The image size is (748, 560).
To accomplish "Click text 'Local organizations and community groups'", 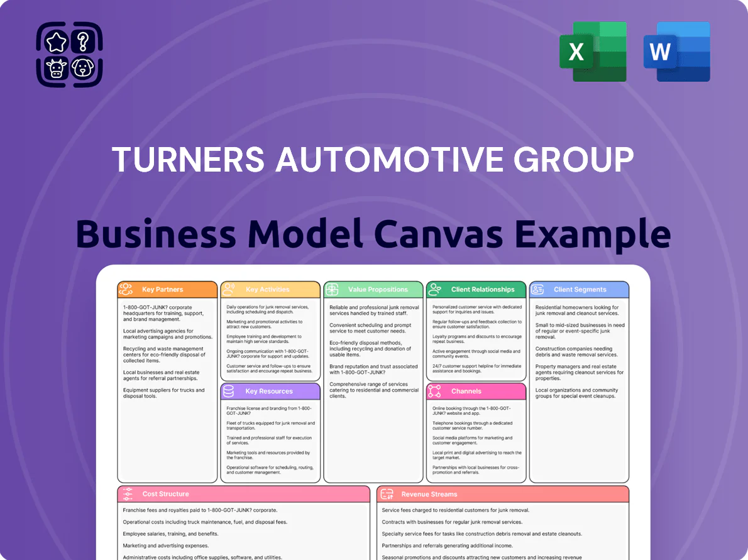I will coord(577,393).
